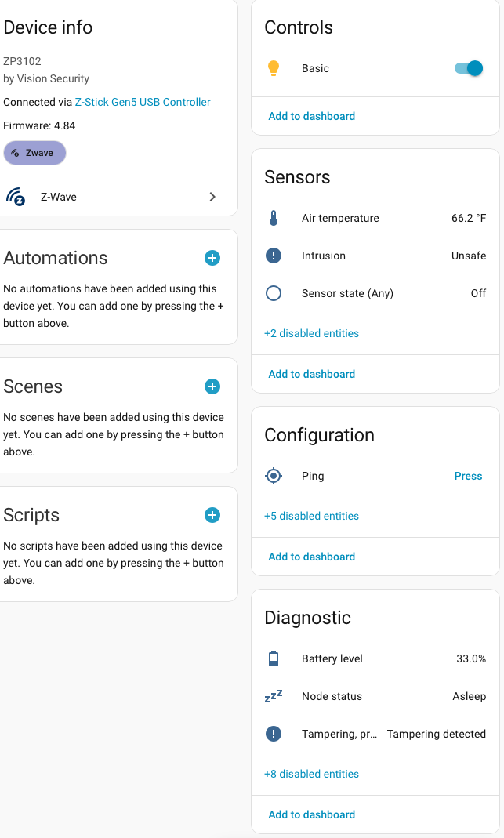Show the +5 disabled entities in Configuration
The height and width of the screenshot is (838, 504).
click(311, 516)
